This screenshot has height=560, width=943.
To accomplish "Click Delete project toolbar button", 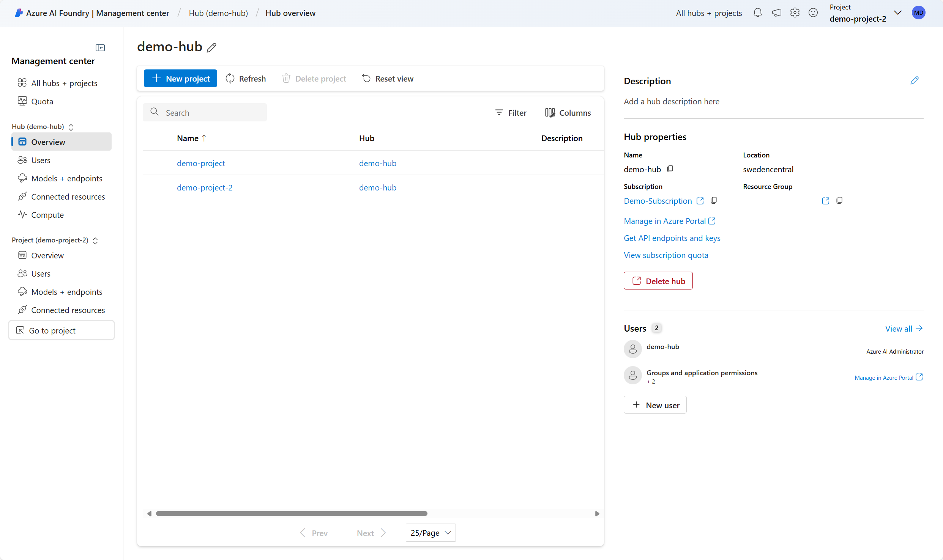I will click(314, 78).
